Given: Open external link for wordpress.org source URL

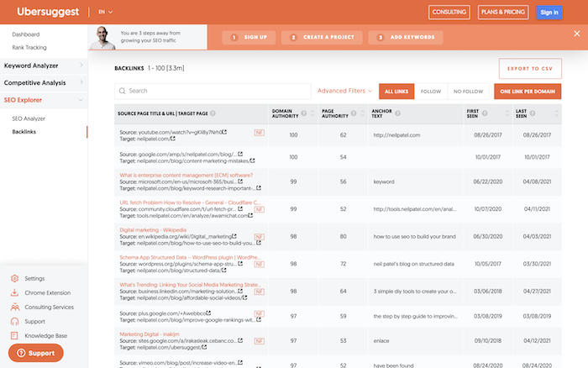Looking at the screenshot, I should [x=240, y=264].
